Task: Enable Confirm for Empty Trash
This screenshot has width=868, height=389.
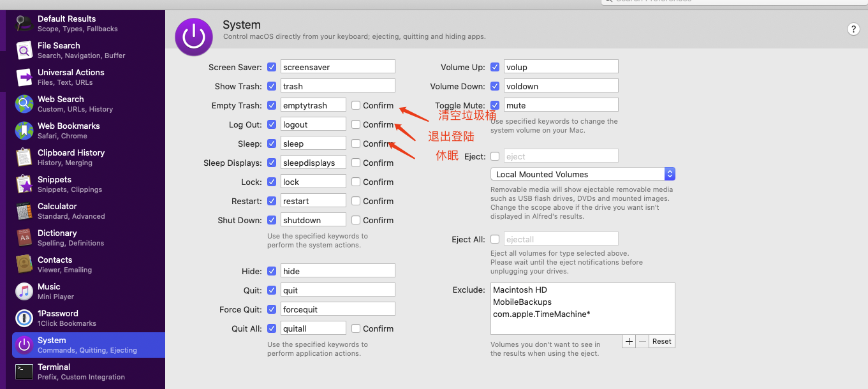Action: [356, 105]
